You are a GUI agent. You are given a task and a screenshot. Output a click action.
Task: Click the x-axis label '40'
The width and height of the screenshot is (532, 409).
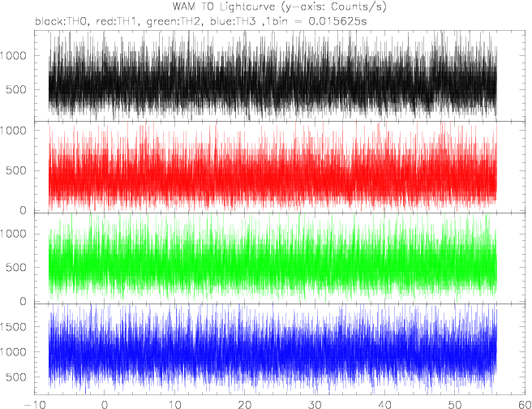coord(384,404)
